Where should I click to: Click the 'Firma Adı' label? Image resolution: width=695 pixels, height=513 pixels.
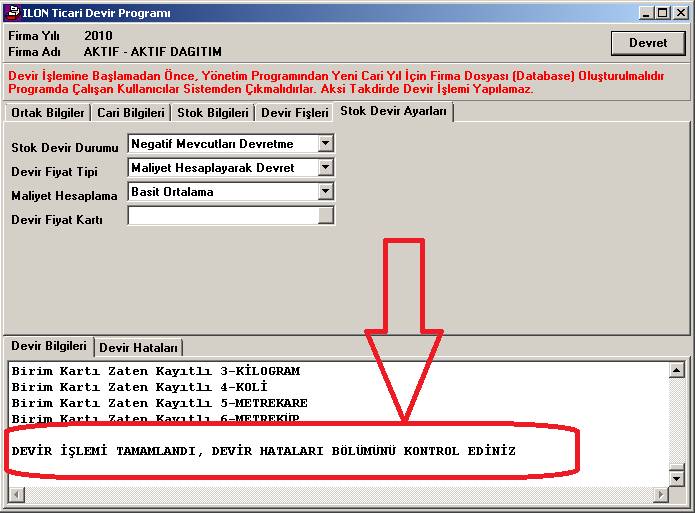coord(35,52)
